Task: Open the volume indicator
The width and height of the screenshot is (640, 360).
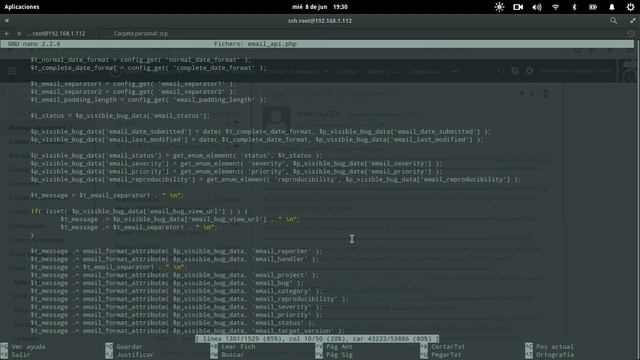Action: pos(537,7)
